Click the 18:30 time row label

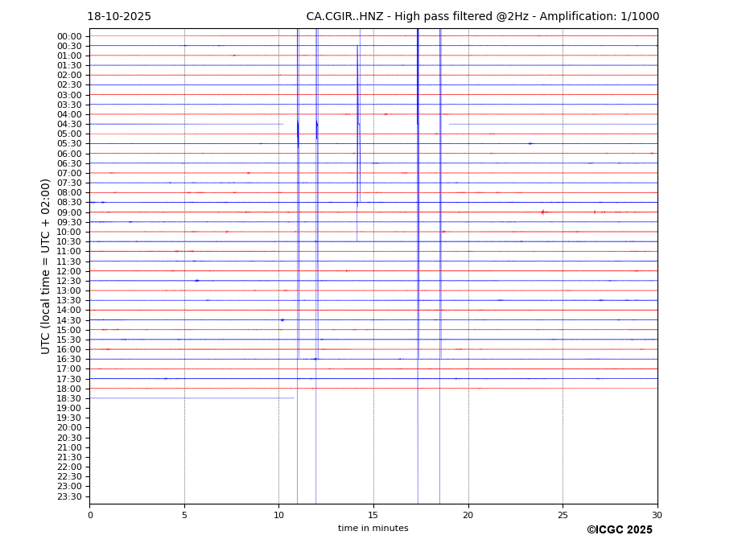click(68, 398)
